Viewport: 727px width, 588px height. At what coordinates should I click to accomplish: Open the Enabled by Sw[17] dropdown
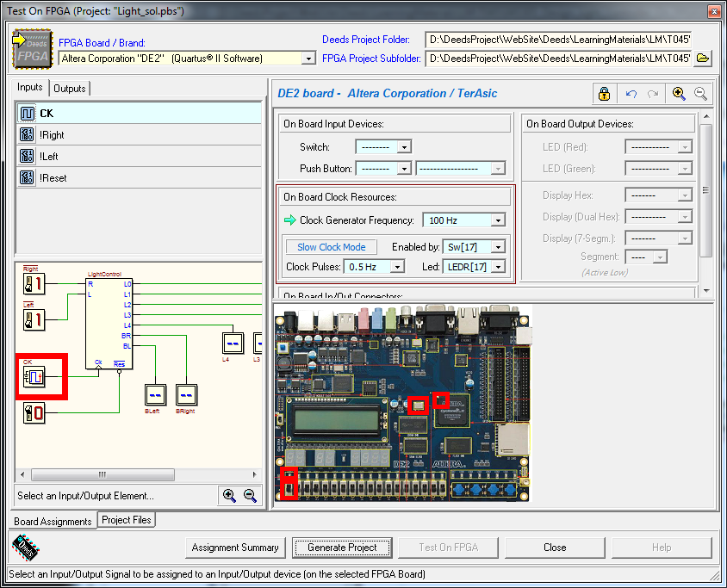pyautogui.click(x=499, y=247)
